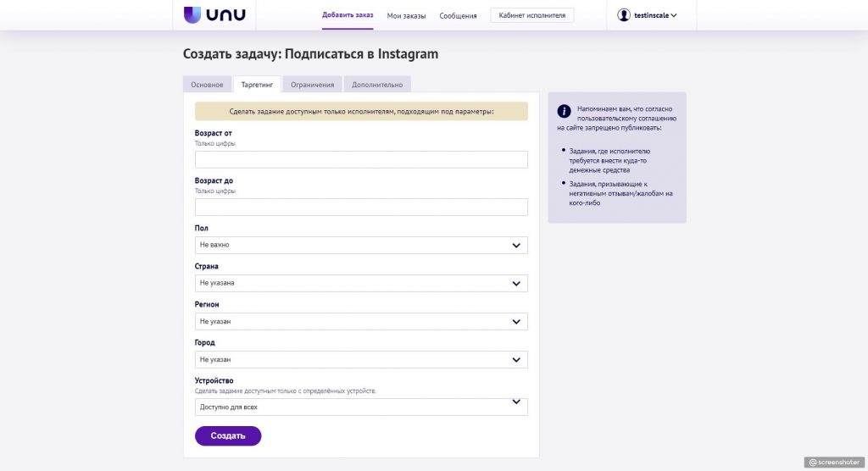Click the UNU logo
Image resolution: width=868 pixels, height=471 pixels.
(214, 15)
